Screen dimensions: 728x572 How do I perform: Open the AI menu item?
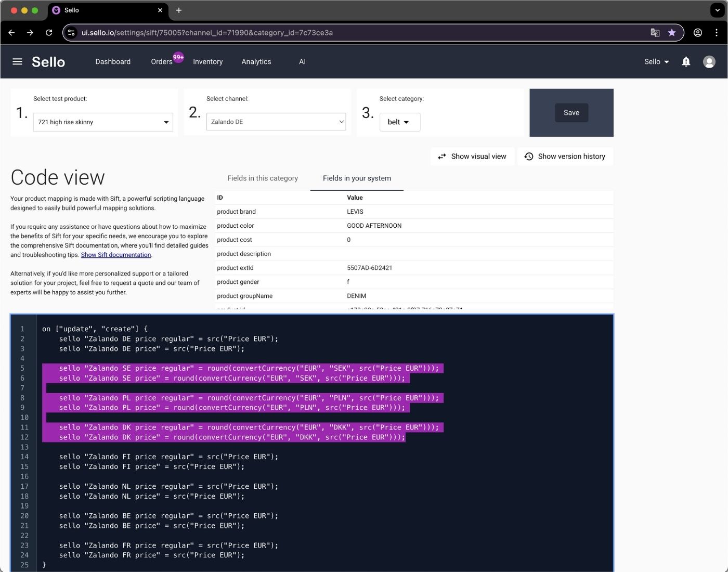tap(302, 61)
